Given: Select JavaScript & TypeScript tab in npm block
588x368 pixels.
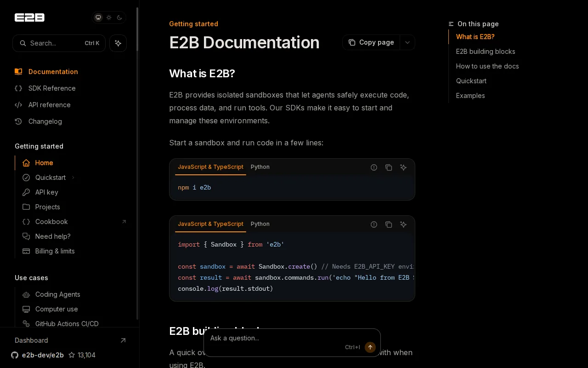Looking at the screenshot, I should [210, 167].
